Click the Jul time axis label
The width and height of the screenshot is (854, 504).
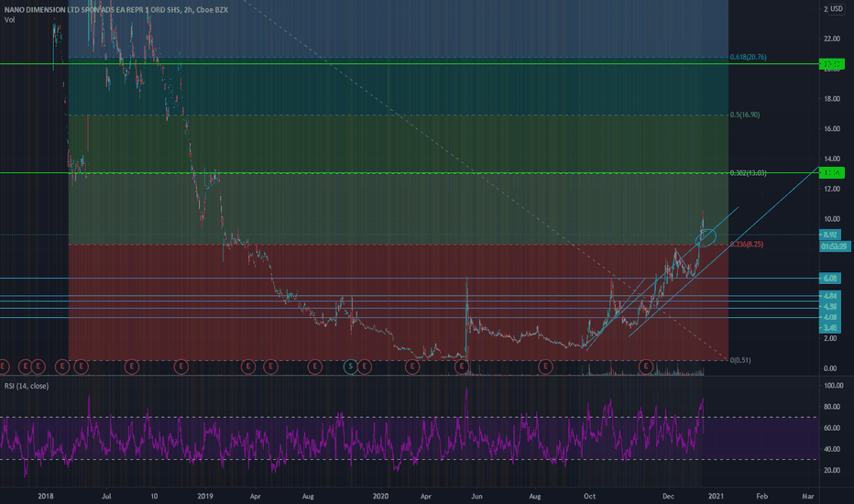click(106, 496)
